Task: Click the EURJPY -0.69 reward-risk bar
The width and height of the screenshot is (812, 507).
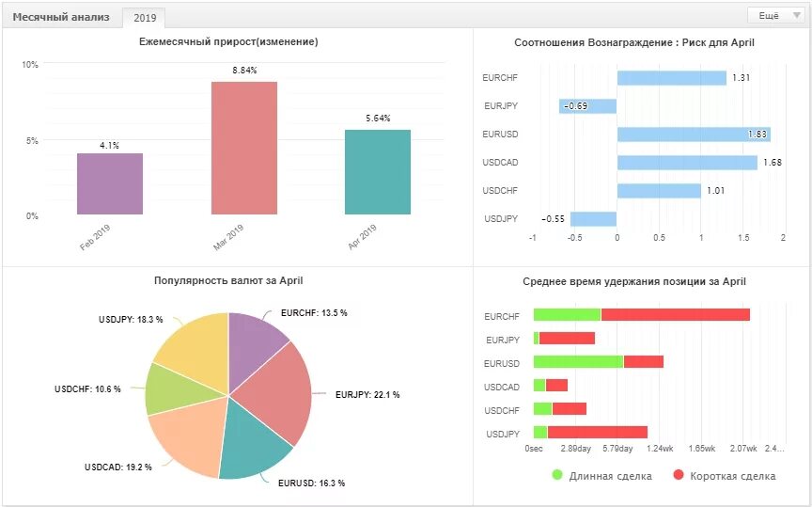Action: tap(587, 105)
